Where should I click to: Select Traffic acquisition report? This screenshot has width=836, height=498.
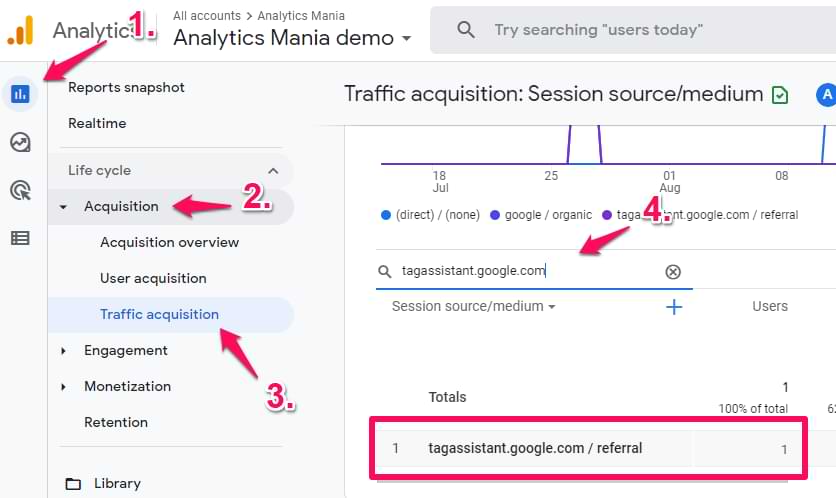click(159, 315)
